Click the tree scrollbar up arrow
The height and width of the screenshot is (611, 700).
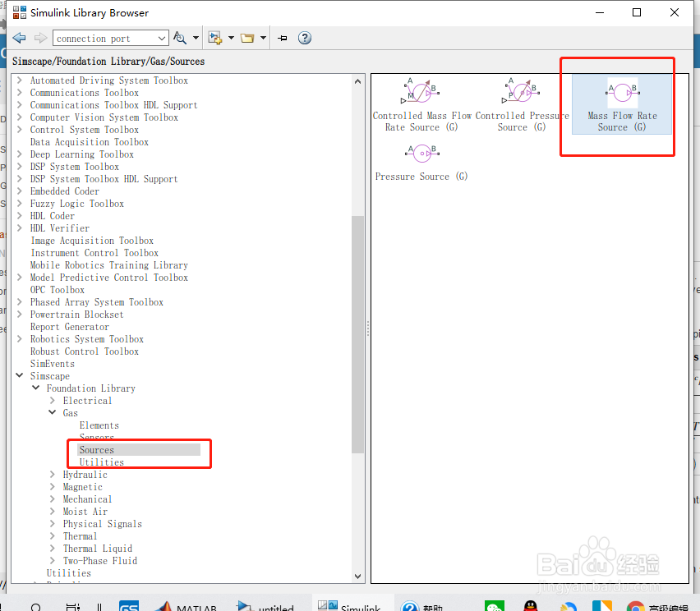point(357,81)
